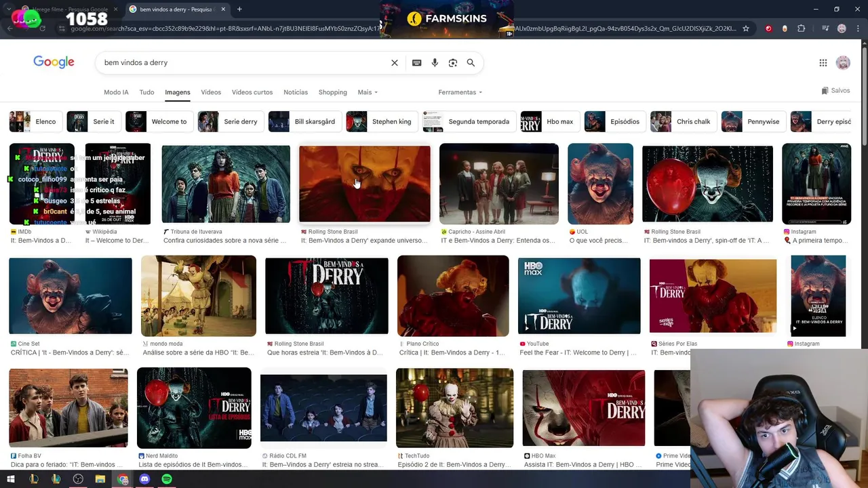Clear the search box with the X icon

[395, 62]
